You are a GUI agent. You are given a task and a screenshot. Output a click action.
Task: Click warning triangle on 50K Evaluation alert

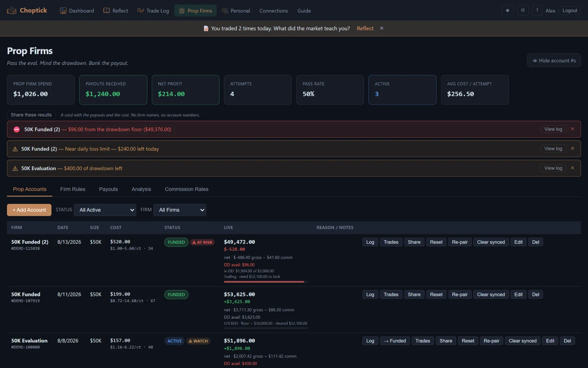tap(15, 169)
